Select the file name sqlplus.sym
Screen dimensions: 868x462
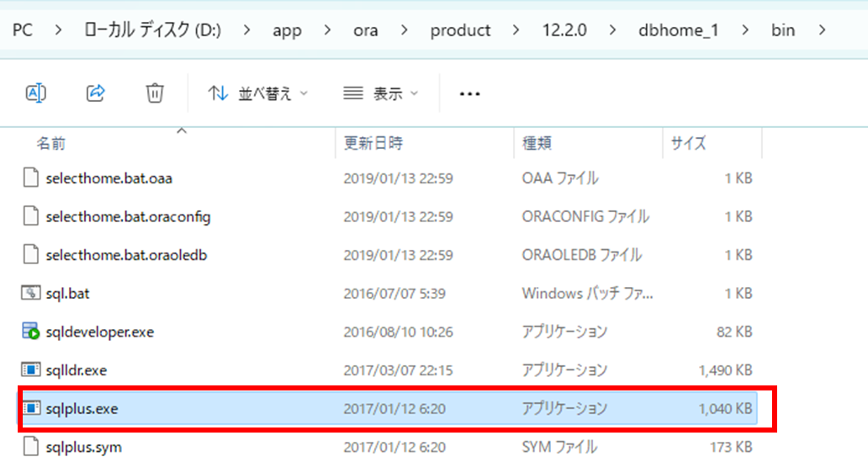pyautogui.click(x=83, y=447)
